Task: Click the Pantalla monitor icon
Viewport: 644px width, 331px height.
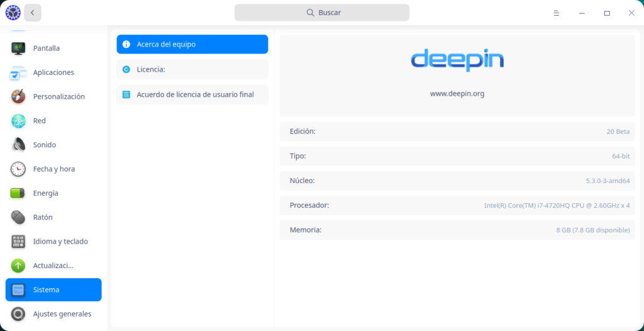Action: (x=18, y=48)
